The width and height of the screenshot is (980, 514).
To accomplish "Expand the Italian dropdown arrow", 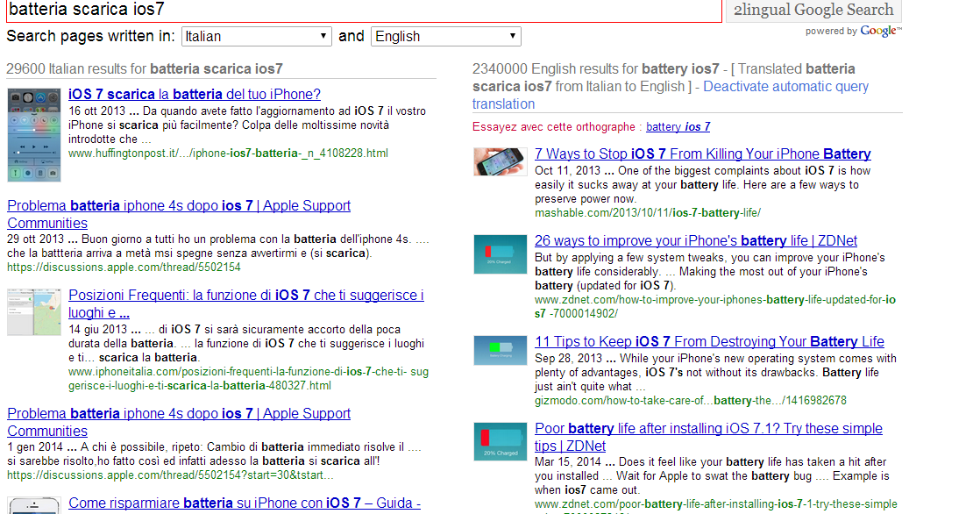I will [323, 36].
